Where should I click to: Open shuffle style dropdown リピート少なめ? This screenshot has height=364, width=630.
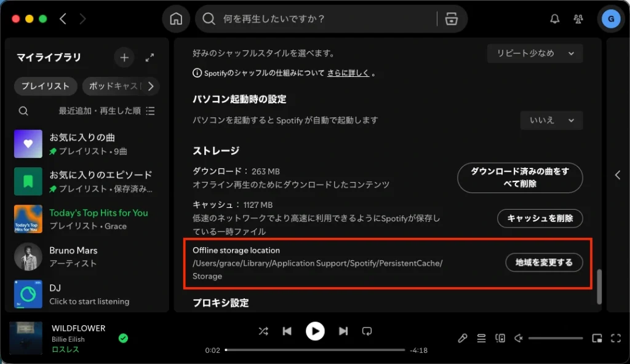pyautogui.click(x=535, y=53)
